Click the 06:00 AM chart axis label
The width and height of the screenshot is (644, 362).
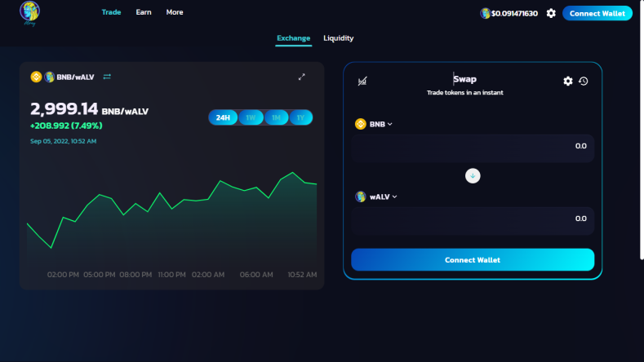click(x=256, y=275)
